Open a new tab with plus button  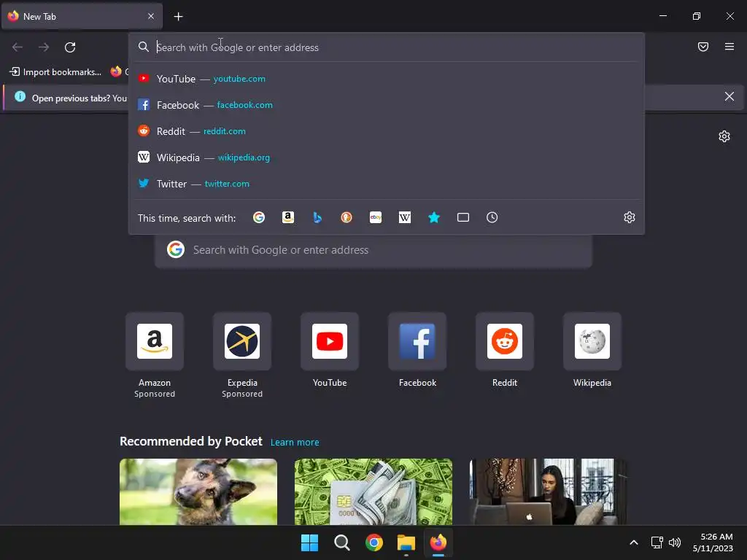pos(178,17)
